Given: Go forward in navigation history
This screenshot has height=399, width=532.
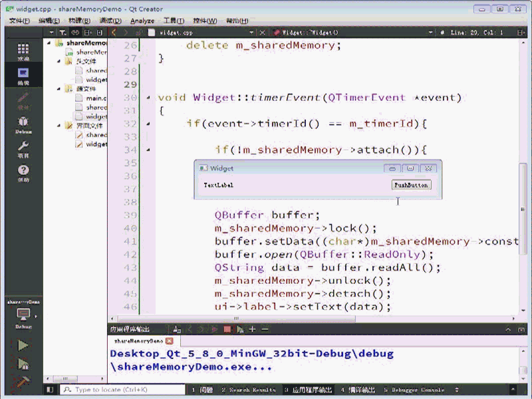Looking at the screenshot, I should pos(126,33).
